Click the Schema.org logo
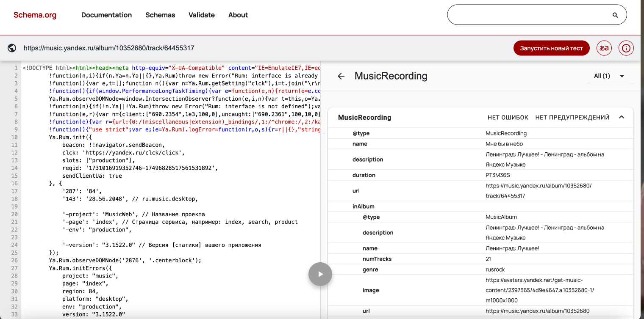The height and width of the screenshot is (319, 644). 35,15
